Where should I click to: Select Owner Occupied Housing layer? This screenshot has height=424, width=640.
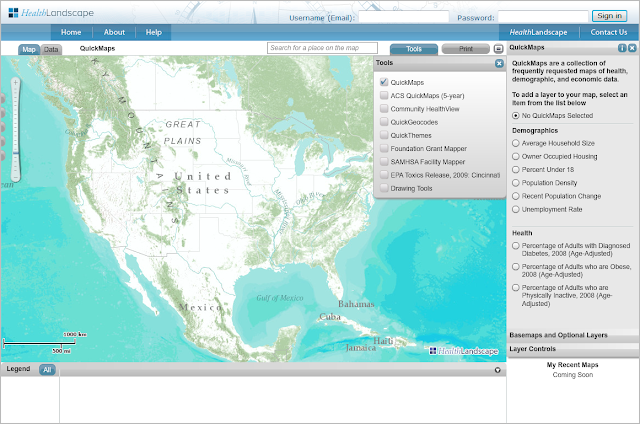tap(516, 156)
